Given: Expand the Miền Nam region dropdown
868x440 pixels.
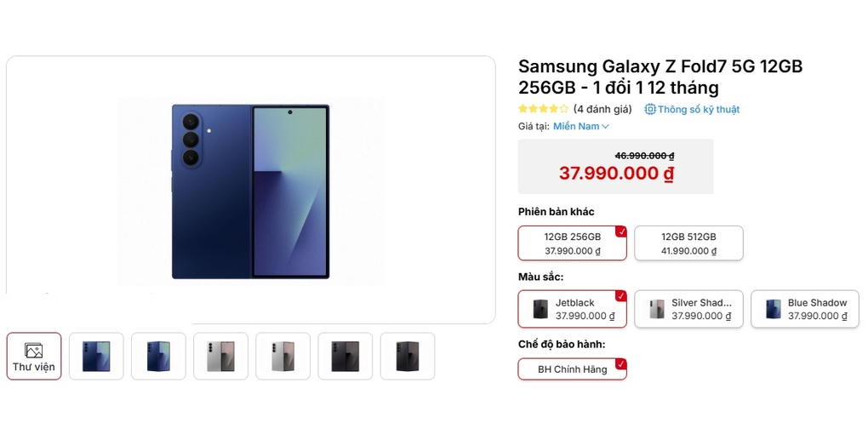Looking at the screenshot, I should (x=576, y=126).
